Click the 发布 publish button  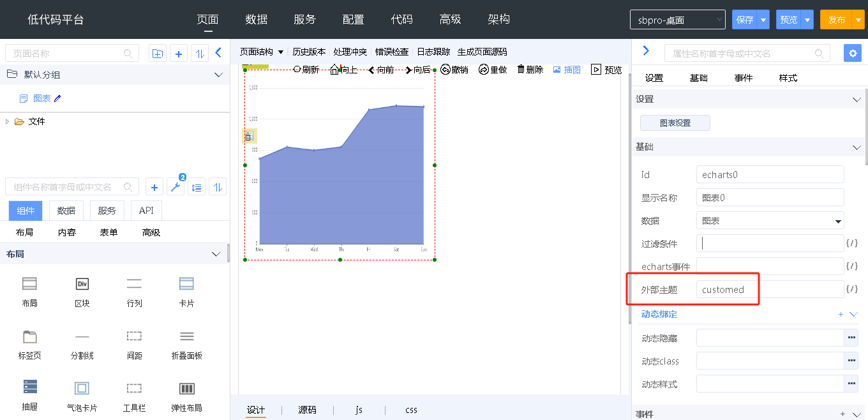tap(835, 20)
